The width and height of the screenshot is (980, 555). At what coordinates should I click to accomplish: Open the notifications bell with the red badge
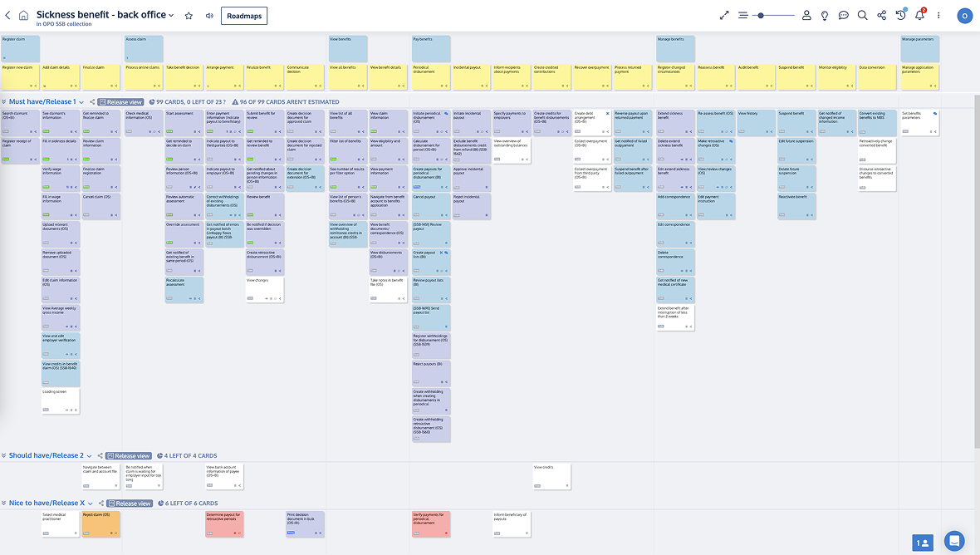[919, 15]
